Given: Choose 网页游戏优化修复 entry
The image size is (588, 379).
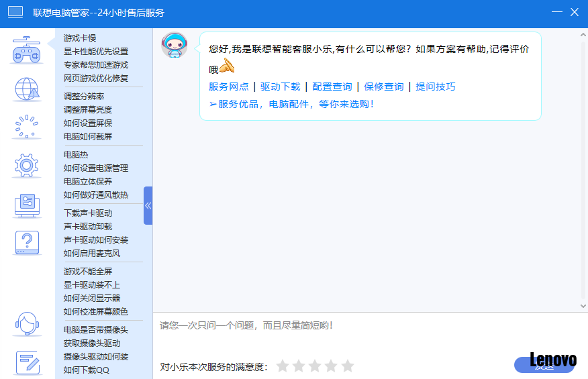Looking at the screenshot, I should (x=96, y=78).
